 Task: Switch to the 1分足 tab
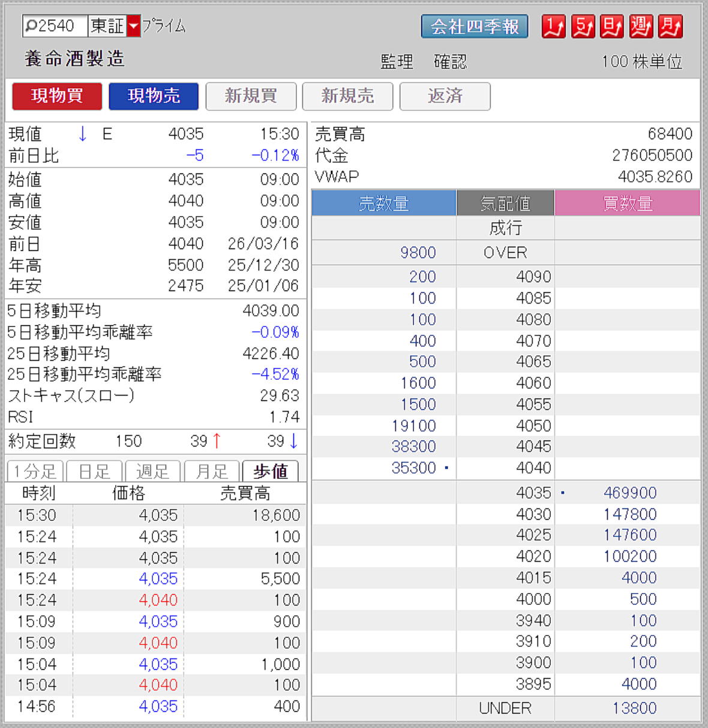(35, 471)
